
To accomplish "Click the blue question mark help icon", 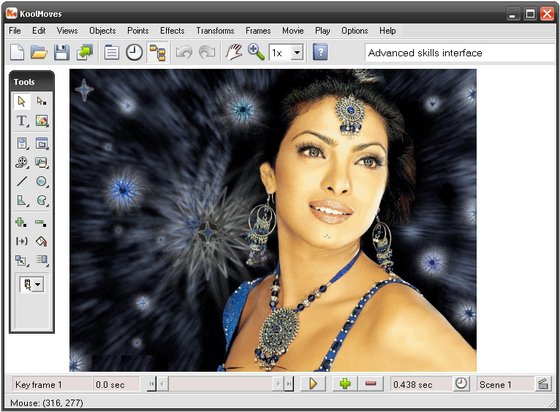I will [320, 52].
